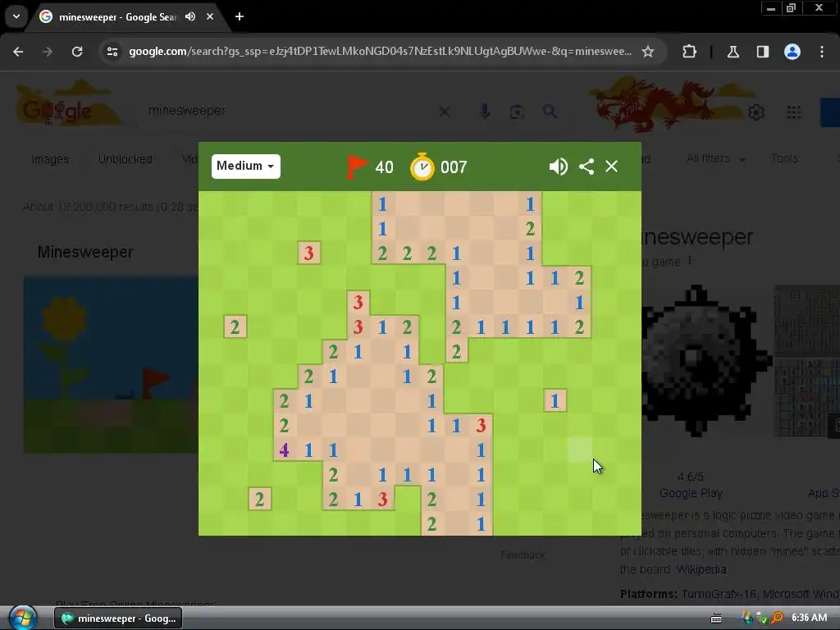The height and width of the screenshot is (630, 840).
Task: Open the Minesweeper flower game thumbnail
Action: point(111,364)
